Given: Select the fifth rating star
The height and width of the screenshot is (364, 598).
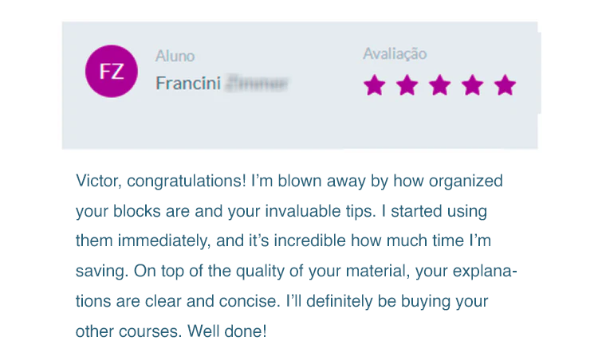Looking at the screenshot, I should click(x=505, y=84).
